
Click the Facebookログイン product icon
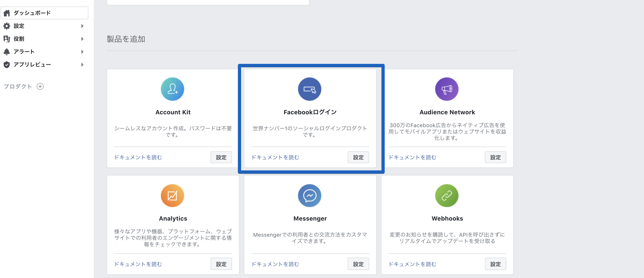[x=309, y=89]
